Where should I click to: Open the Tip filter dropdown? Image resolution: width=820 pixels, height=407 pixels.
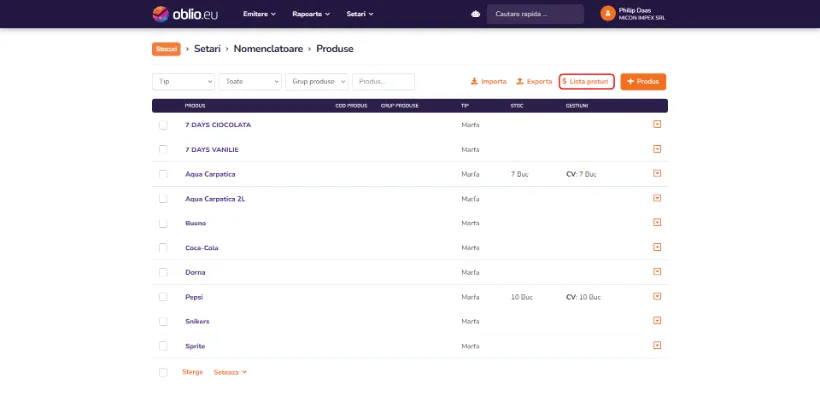pos(184,82)
